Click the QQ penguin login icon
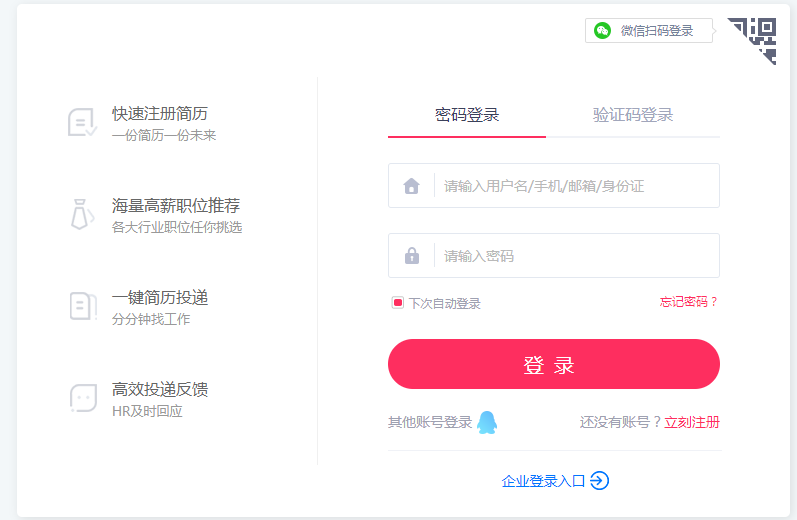Image resolution: width=797 pixels, height=520 pixels. click(x=486, y=422)
